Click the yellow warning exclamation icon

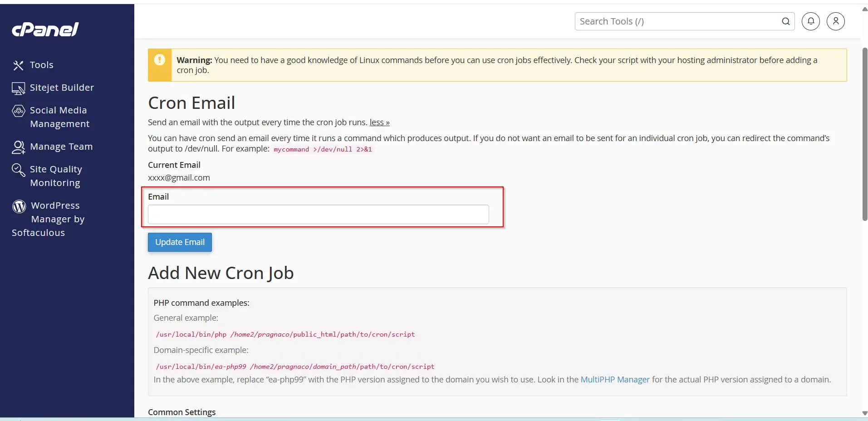pos(160,59)
